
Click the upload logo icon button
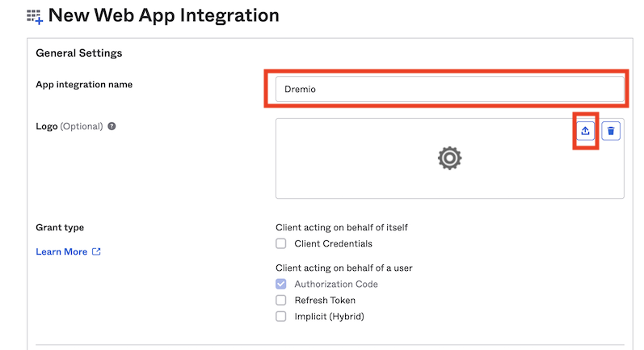[x=586, y=131]
